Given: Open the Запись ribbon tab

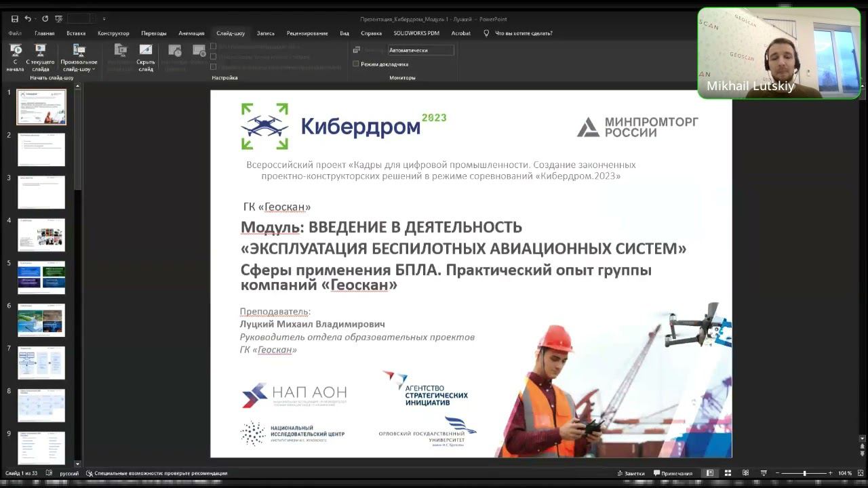Looking at the screenshot, I should 266,33.
